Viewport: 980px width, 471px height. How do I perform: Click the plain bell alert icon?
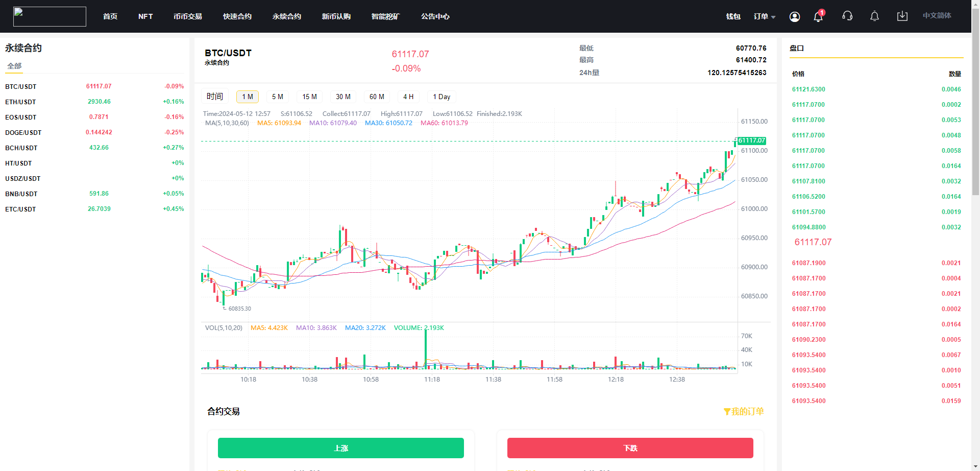(x=874, y=16)
